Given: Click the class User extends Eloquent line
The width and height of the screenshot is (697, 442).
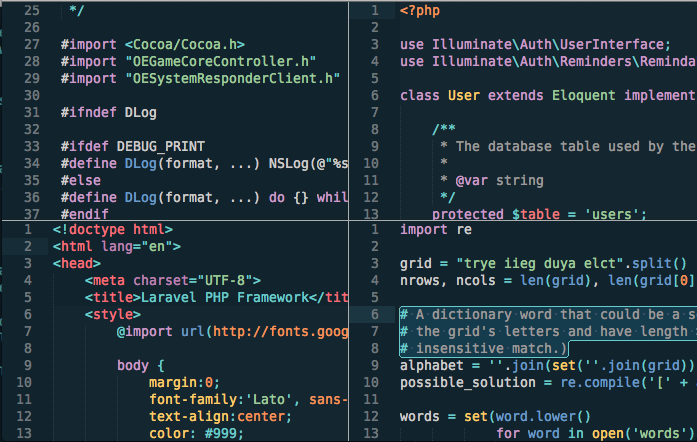Looking at the screenshot, I should [x=548, y=96].
